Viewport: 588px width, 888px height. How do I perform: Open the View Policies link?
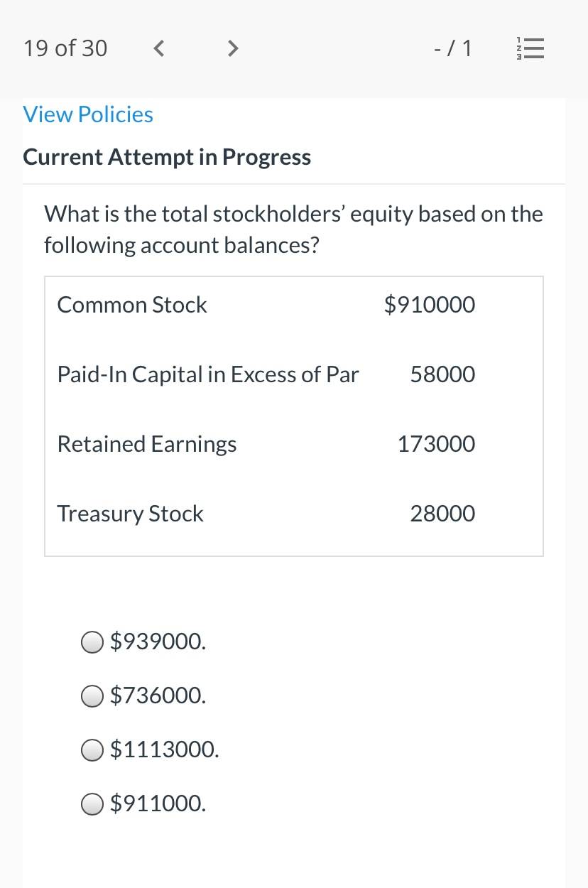88,114
